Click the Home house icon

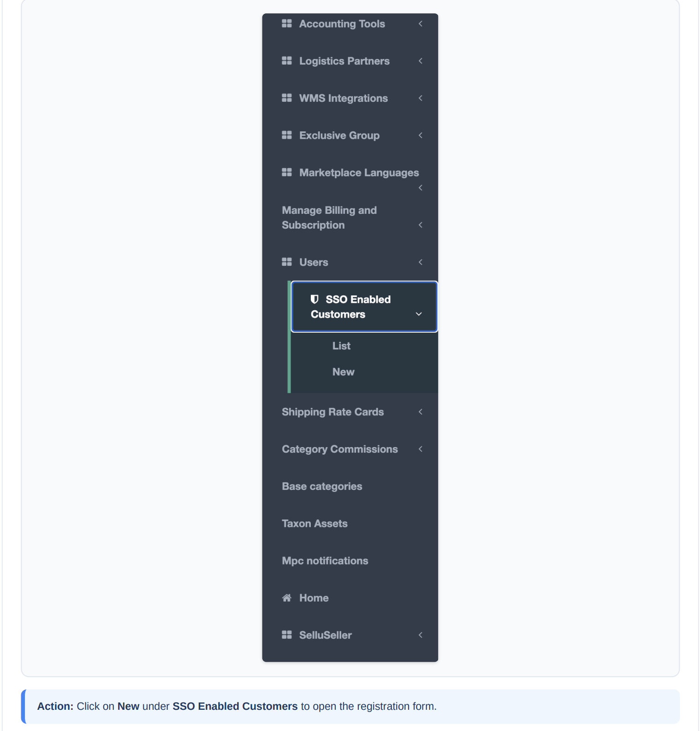click(x=287, y=598)
